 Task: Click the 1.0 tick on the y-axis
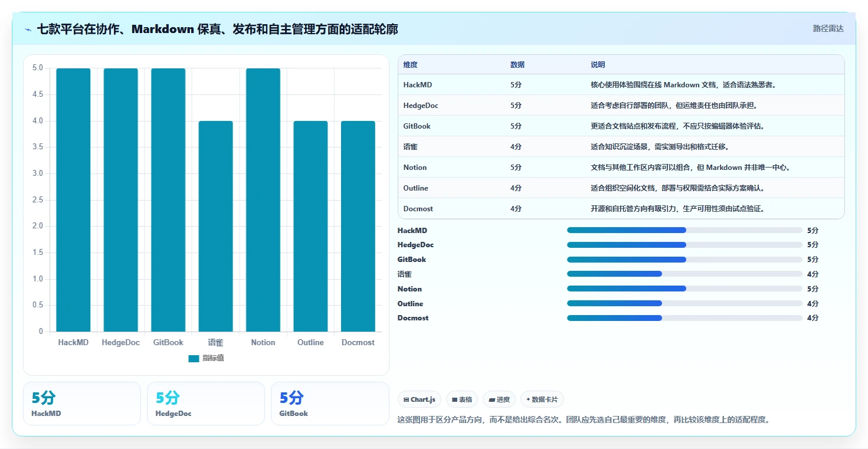tap(37, 278)
